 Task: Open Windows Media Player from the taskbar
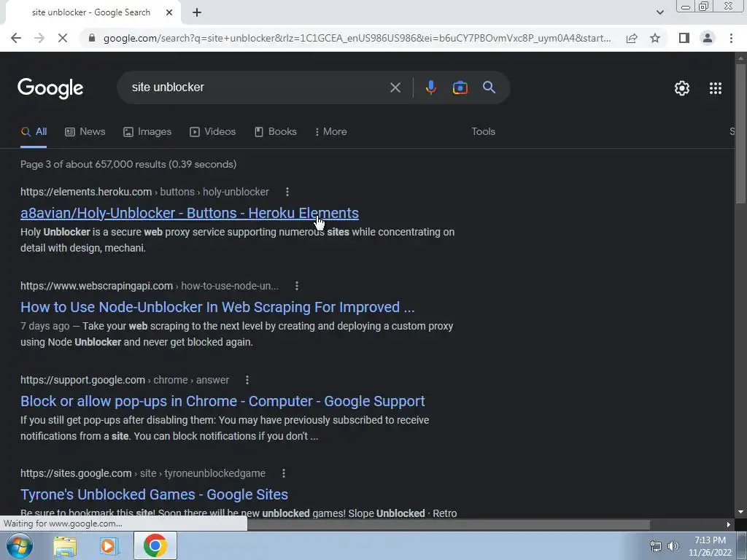click(109, 545)
